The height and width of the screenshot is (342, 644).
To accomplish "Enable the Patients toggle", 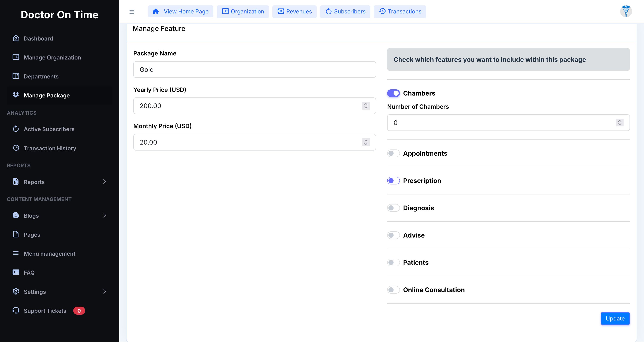I will tap(393, 262).
